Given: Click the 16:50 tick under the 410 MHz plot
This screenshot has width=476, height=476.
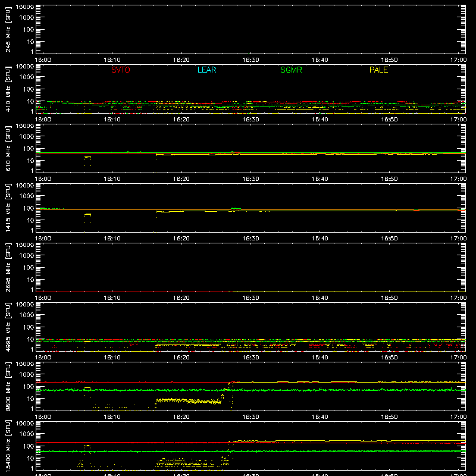Looking at the screenshot, I should point(389,120).
